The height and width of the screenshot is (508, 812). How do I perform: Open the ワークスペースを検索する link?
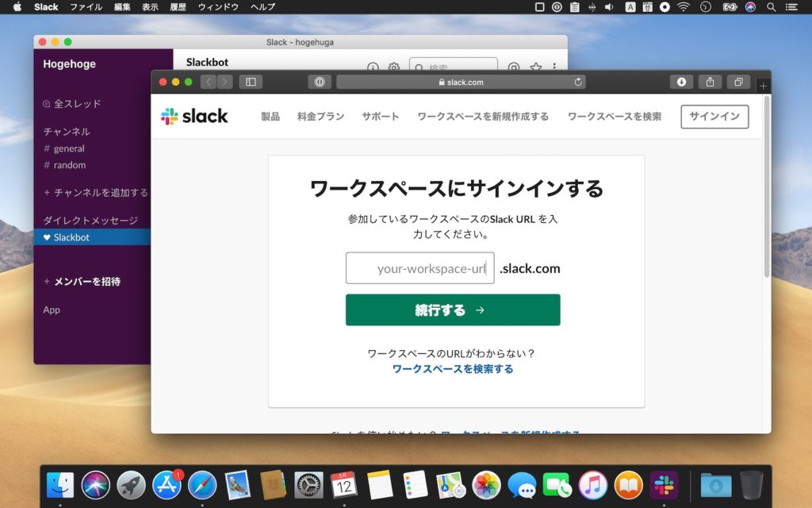[452, 368]
